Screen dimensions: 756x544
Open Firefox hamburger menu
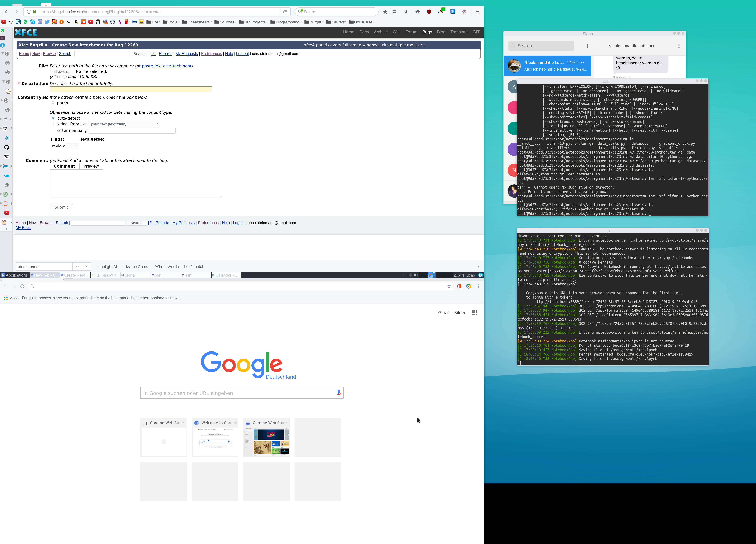477,12
